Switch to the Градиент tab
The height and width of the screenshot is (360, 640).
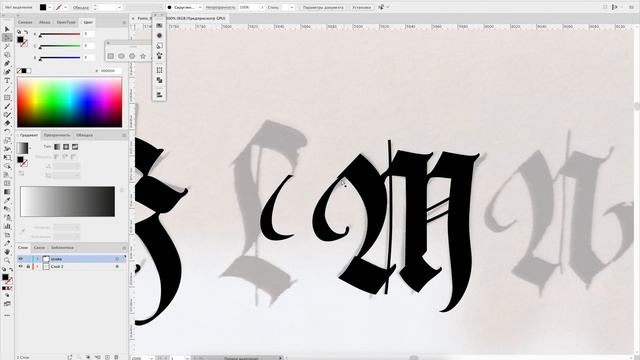tap(29, 135)
